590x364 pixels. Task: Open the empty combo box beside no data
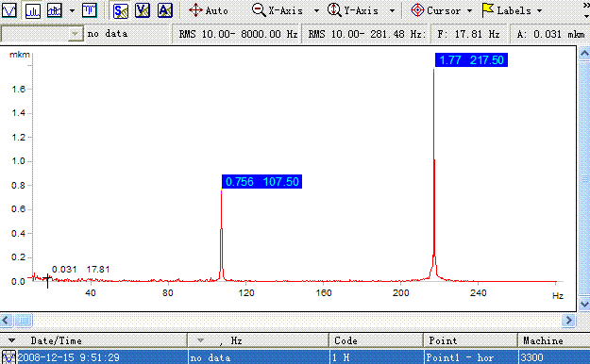click(42, 34)
